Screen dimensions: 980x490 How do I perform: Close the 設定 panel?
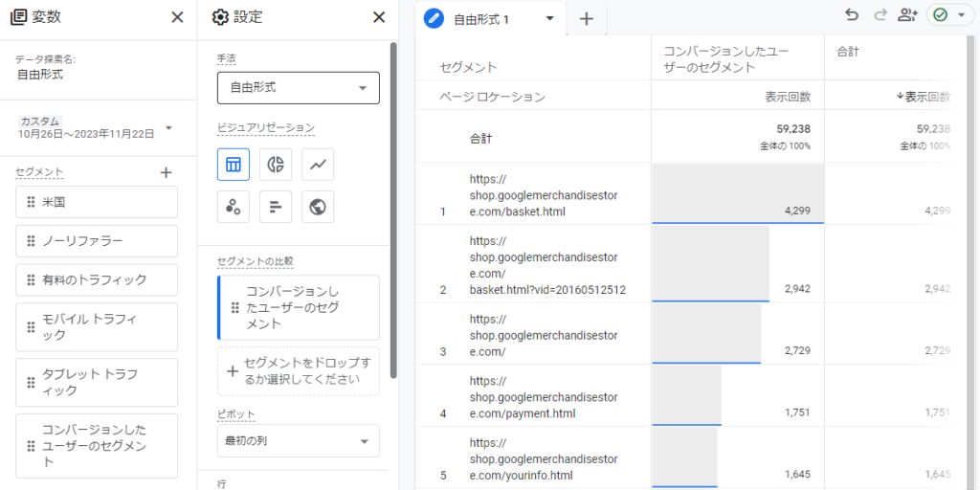[379, 17]
